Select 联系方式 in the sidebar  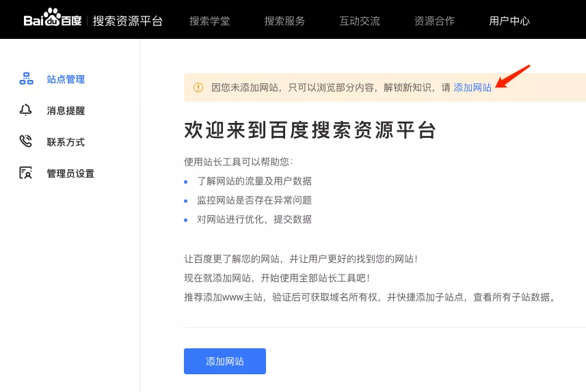click(66, 142)
